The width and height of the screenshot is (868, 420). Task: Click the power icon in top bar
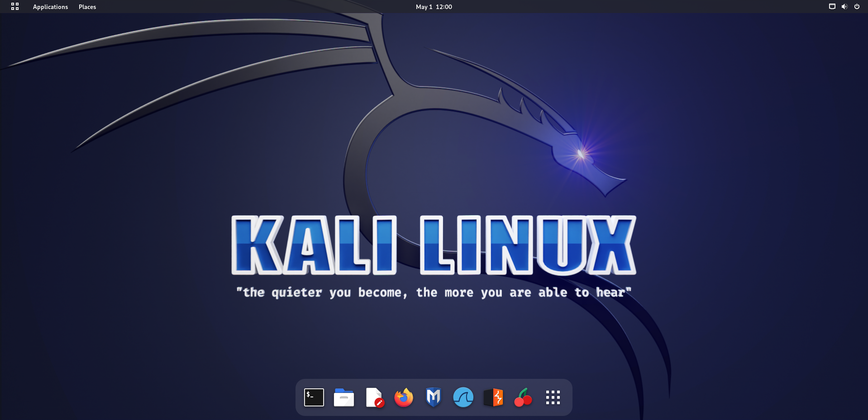(x=857, y=7)
